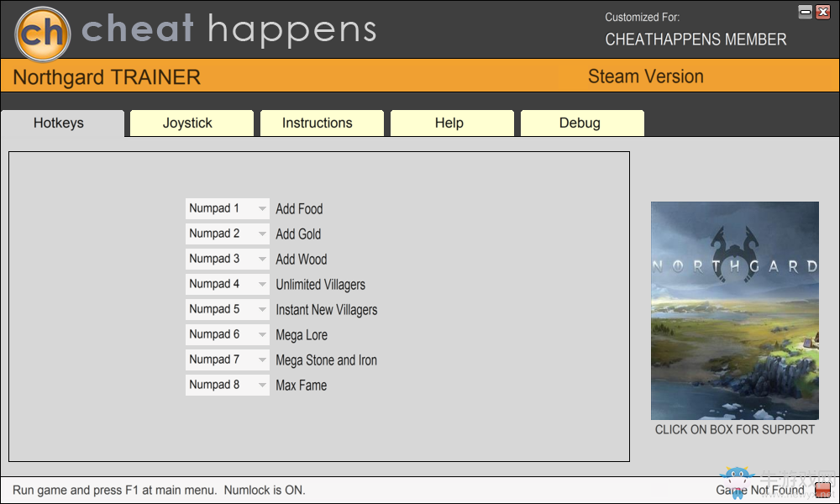840x504 pixels.
Task: Expand the Numpad 7 hotkey dropdown
Action: (x=227, y=360)
